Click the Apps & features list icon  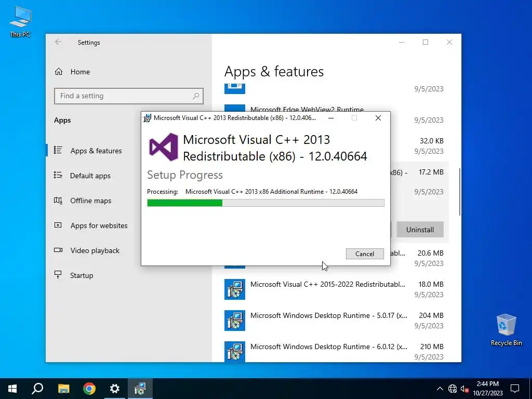(x=58, y=150)
